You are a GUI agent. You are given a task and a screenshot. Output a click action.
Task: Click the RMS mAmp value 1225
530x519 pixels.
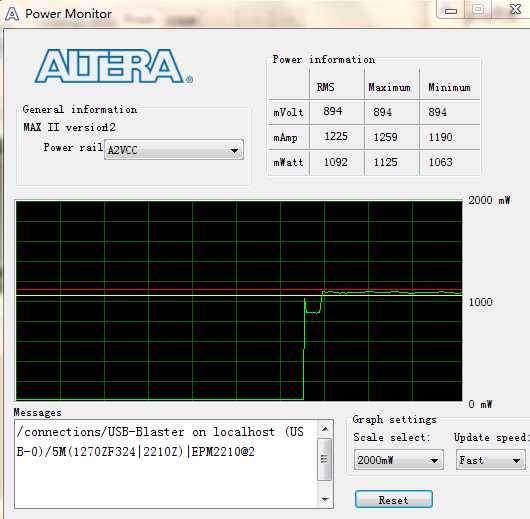336,136
